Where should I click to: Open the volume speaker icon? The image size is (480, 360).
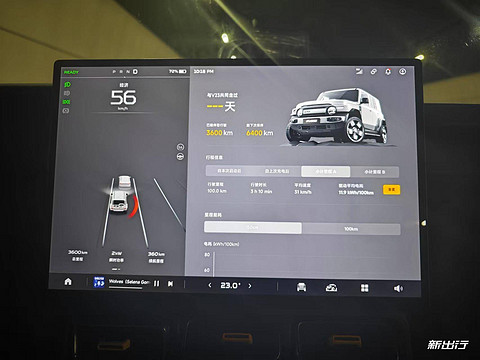(398, 288)
